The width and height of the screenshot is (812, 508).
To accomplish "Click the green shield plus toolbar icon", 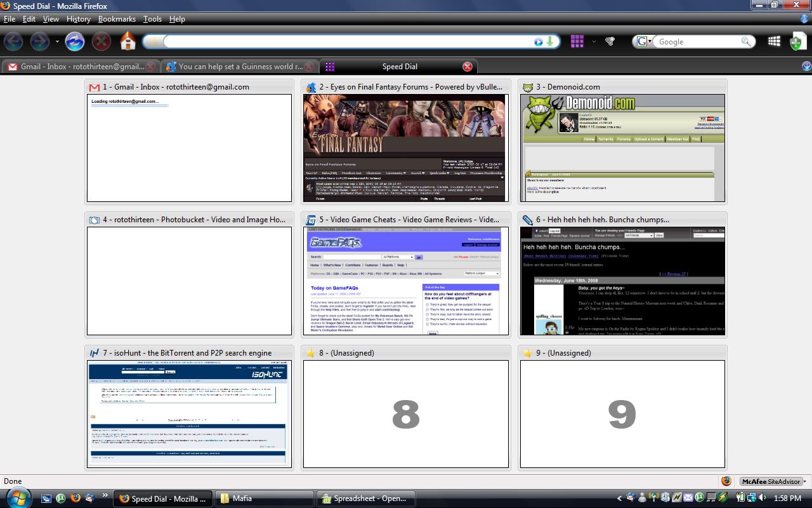I will (x=797, y=42).
